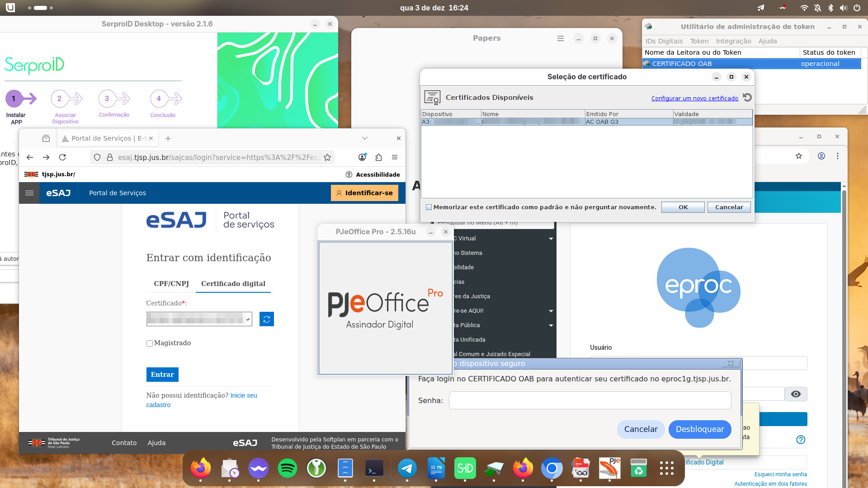Expand Firefox list all tabs chevron
Viewport: 868px width, 488px height.
365,138
